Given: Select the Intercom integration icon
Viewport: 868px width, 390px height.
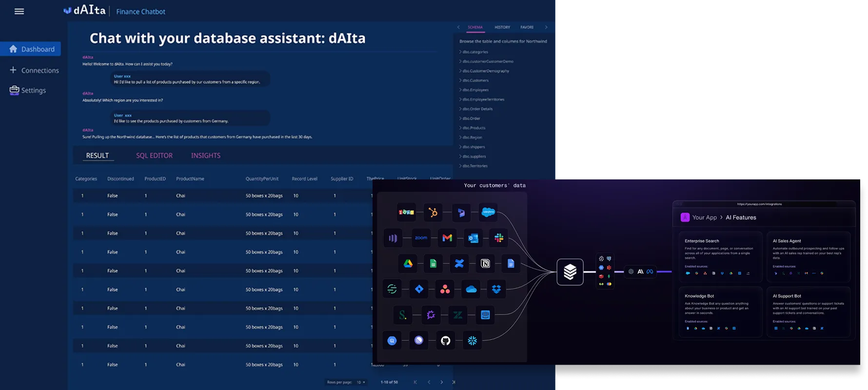Looking at the screenshot, I should (x=485, y=315).
